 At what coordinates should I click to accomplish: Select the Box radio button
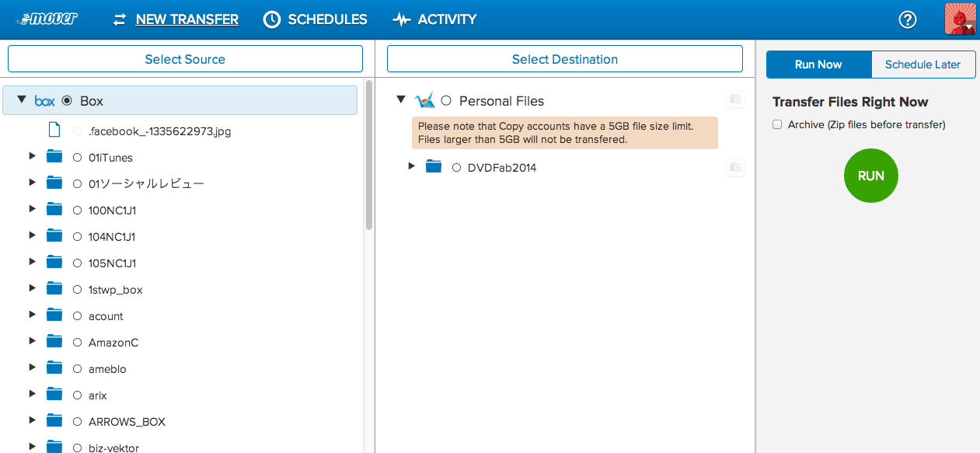tap(67, 100)
